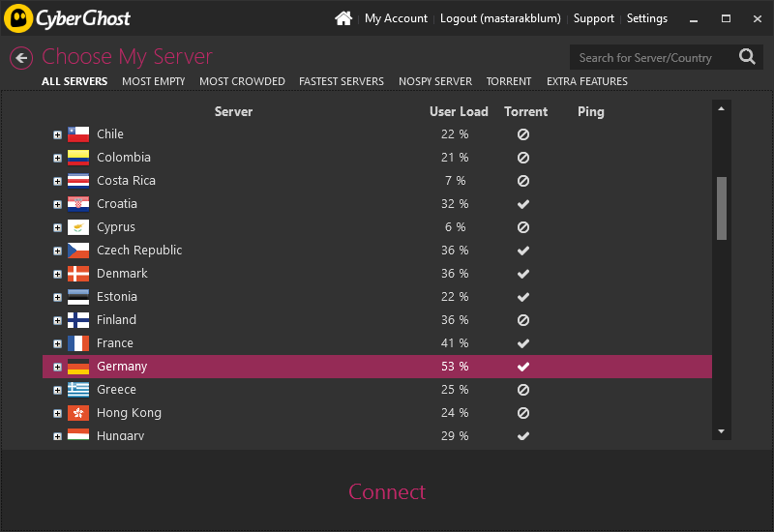Click the back arrow beside Choose My Server

[21, 58]
